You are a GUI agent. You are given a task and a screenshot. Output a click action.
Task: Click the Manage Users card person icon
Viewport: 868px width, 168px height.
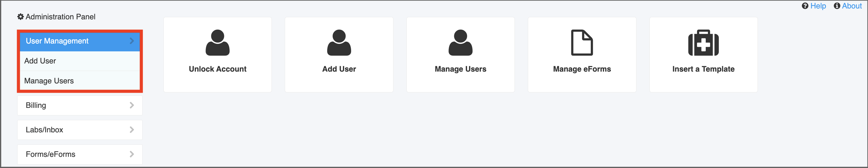click(x=460, y=42)
